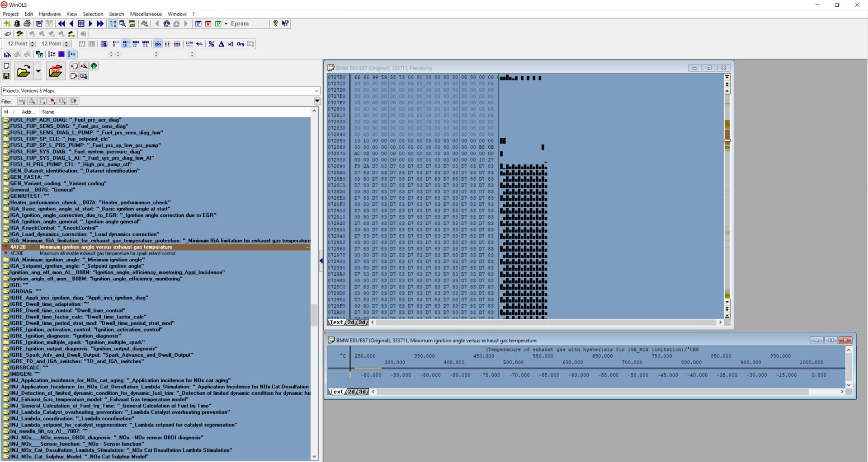
Task: Toggle the filter Off button
Action: point(73,101)
